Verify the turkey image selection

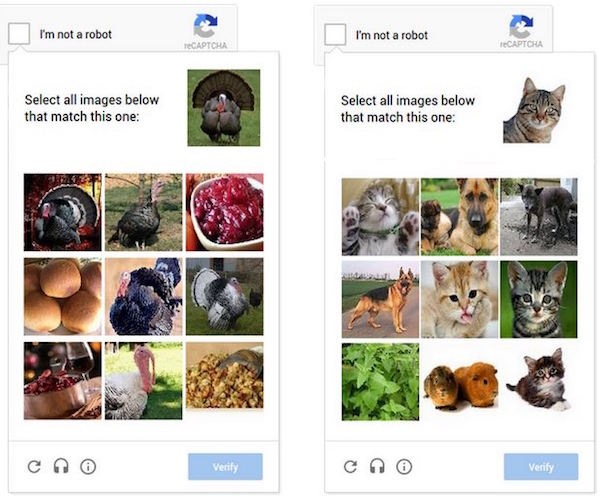tap(225, 467)
